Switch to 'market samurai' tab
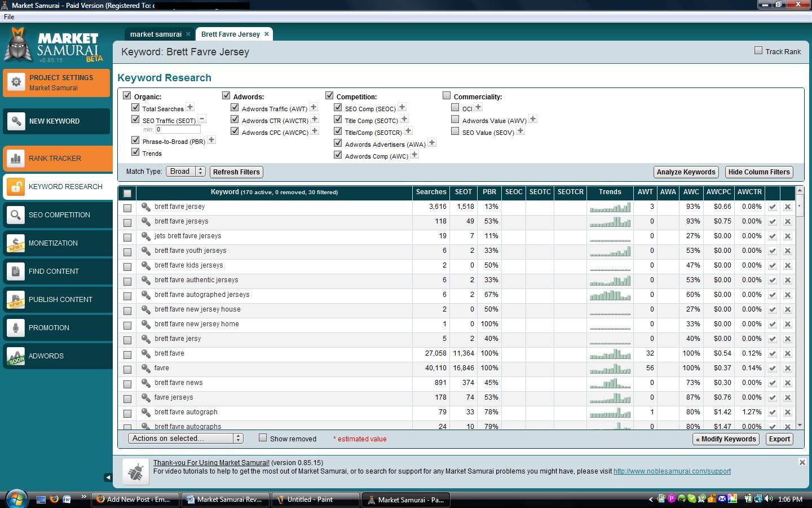This screenshot has width=812, height=508. (156, 34)
